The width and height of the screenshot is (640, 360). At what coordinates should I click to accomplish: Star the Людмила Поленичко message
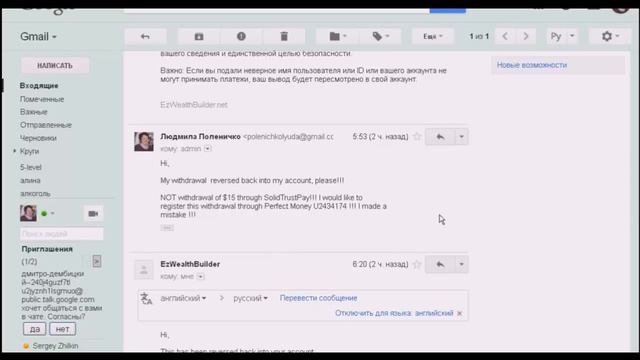417,137
